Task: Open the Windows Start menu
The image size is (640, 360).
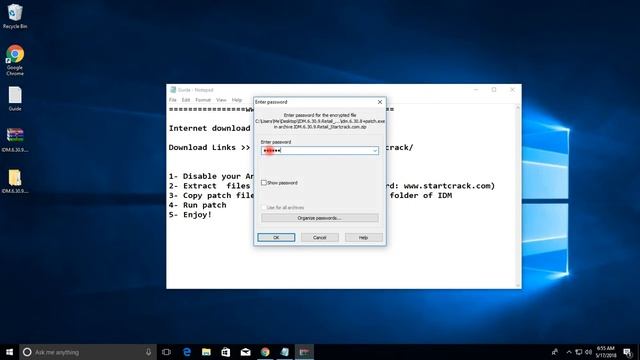Action: [9, 352]
